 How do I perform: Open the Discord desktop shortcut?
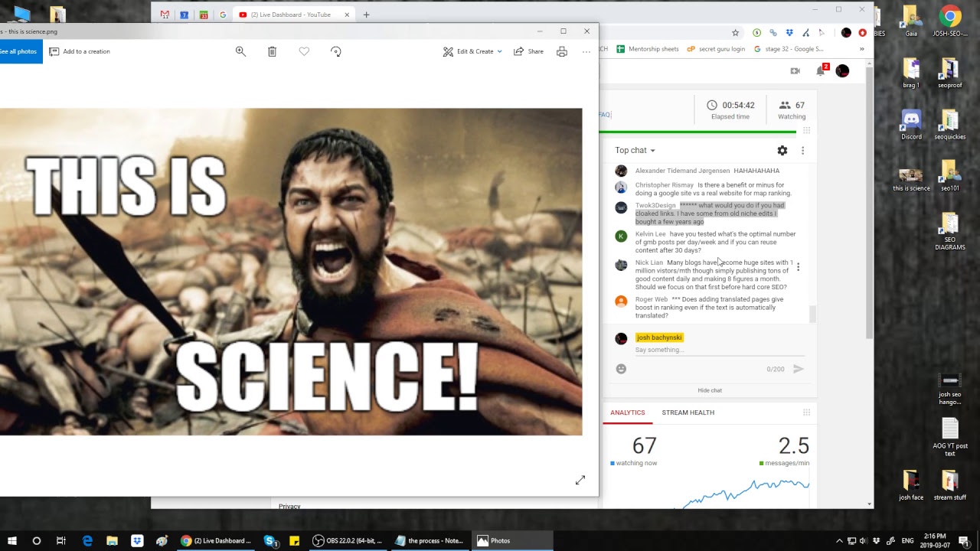(x=911, y=126)
